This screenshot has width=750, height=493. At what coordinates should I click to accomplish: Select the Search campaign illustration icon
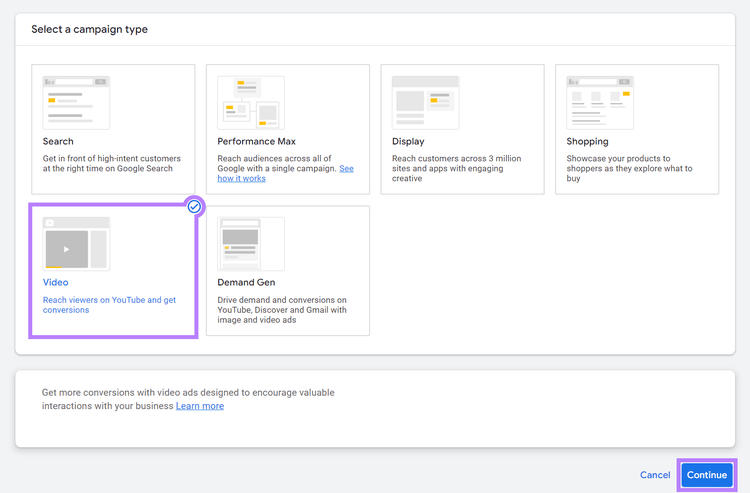pos(76,102)
